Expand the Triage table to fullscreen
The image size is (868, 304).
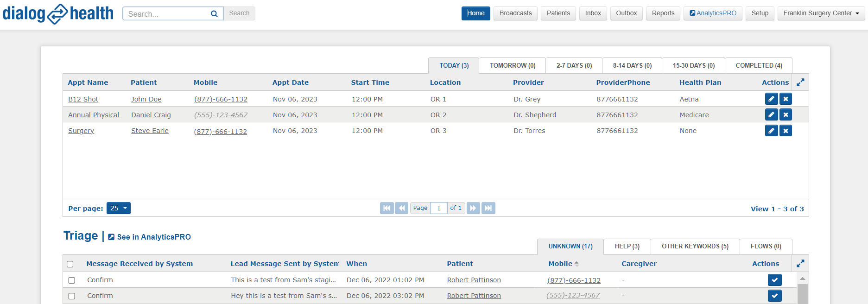click(x=800, y=264)
